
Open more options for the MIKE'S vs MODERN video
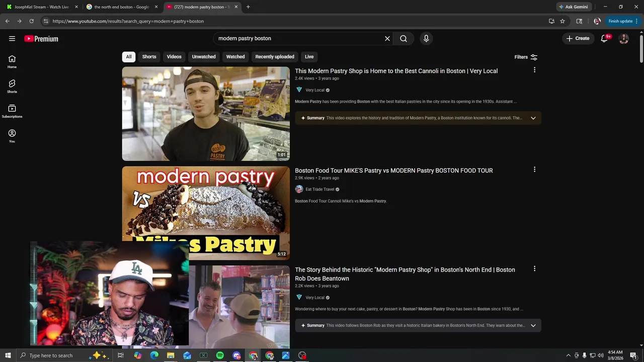coord(534,169)
